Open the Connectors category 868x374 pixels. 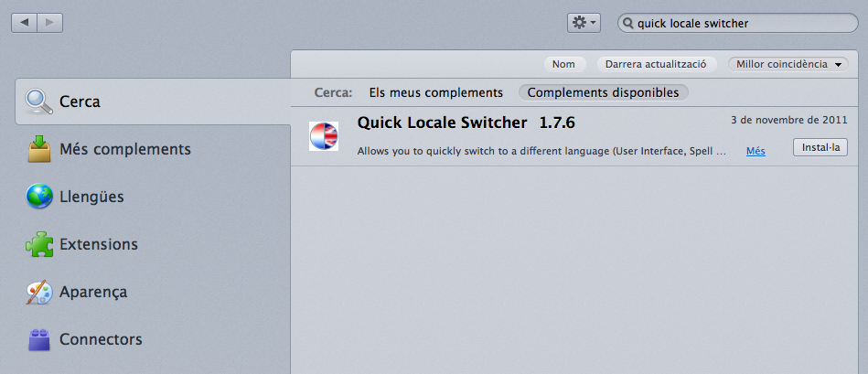[153, 339]
